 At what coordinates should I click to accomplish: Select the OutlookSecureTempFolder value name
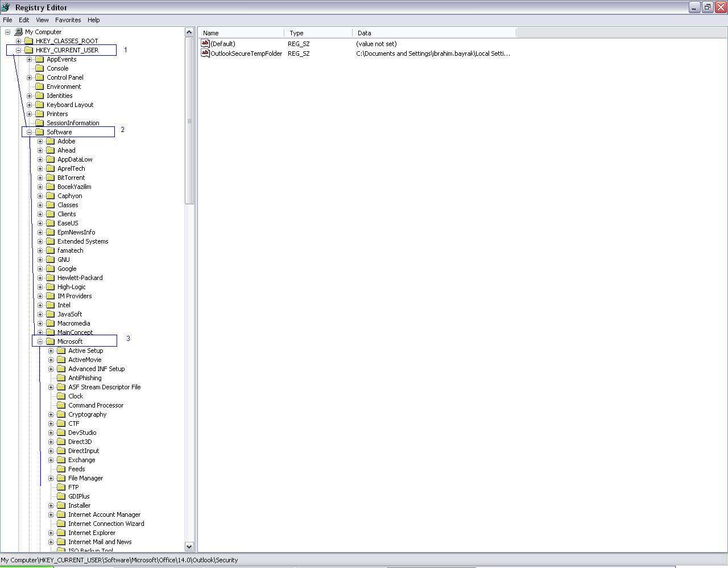click(246, 53)
